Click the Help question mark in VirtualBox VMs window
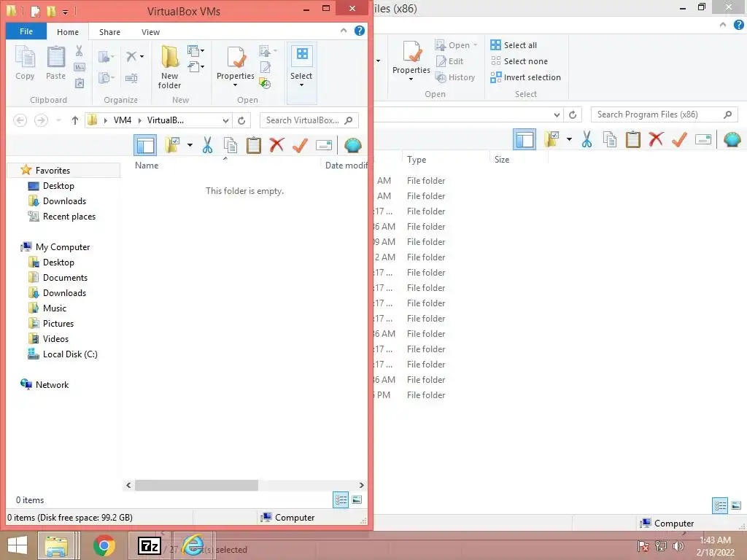 click(360, 31)
